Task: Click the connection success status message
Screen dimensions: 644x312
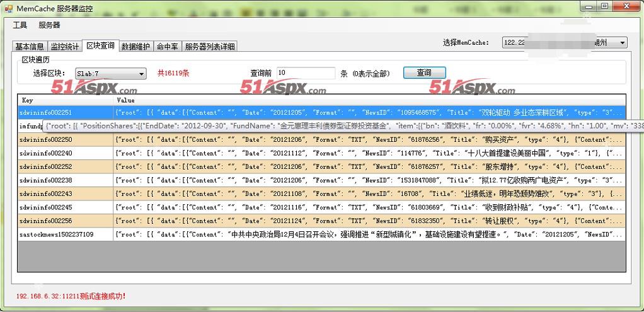Action: point(71,296)
